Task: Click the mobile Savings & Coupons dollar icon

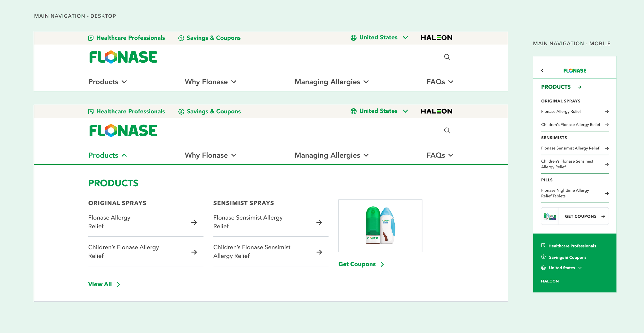Action: (x=543, y=257)
